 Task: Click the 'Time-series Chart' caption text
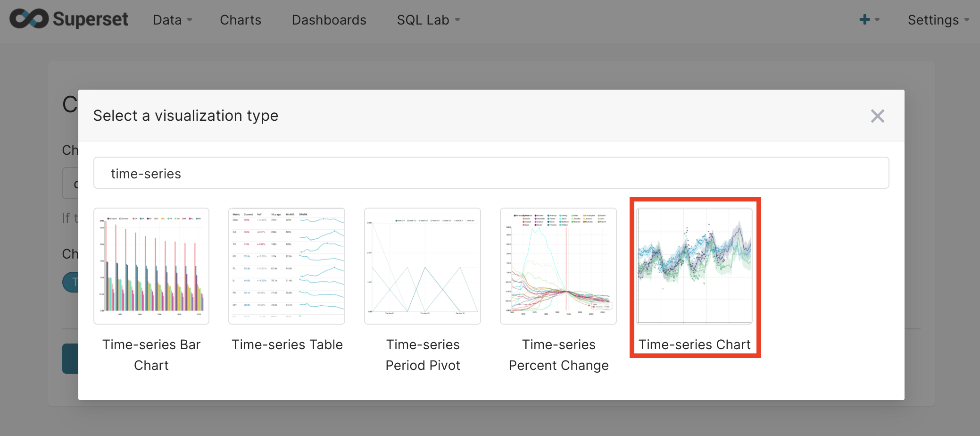(x=694, y=344)
